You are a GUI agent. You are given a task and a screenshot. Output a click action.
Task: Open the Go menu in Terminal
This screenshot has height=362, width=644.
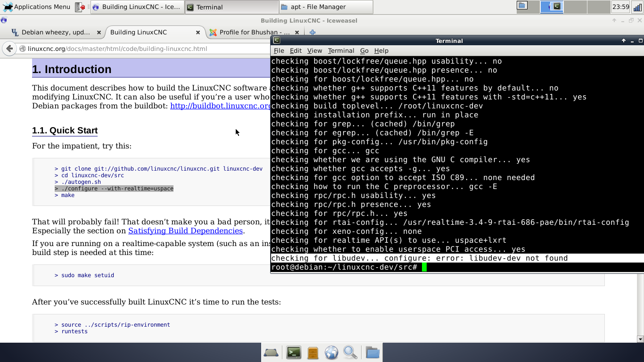tap(364, 50)
